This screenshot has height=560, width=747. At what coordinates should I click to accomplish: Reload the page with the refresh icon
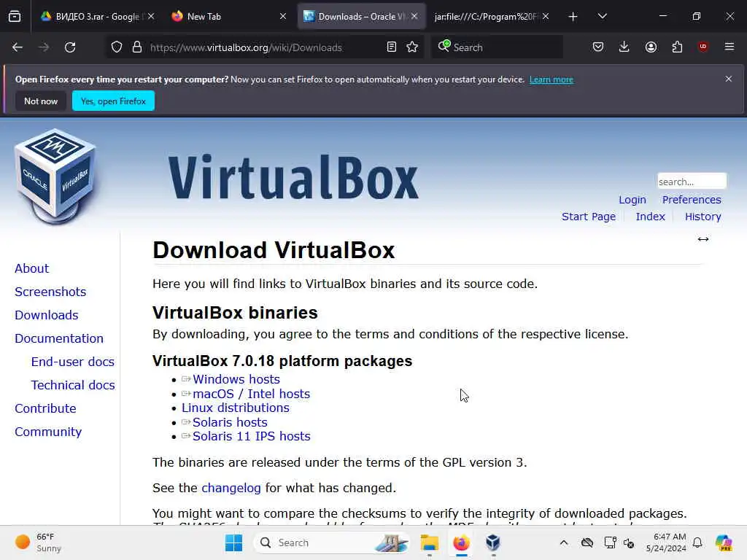tap(70, 47)
